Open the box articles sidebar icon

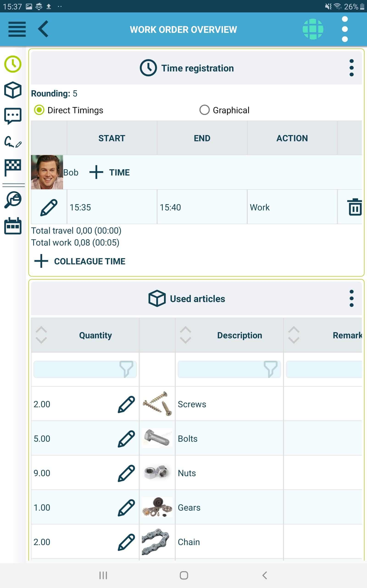[x=13, y=90]
